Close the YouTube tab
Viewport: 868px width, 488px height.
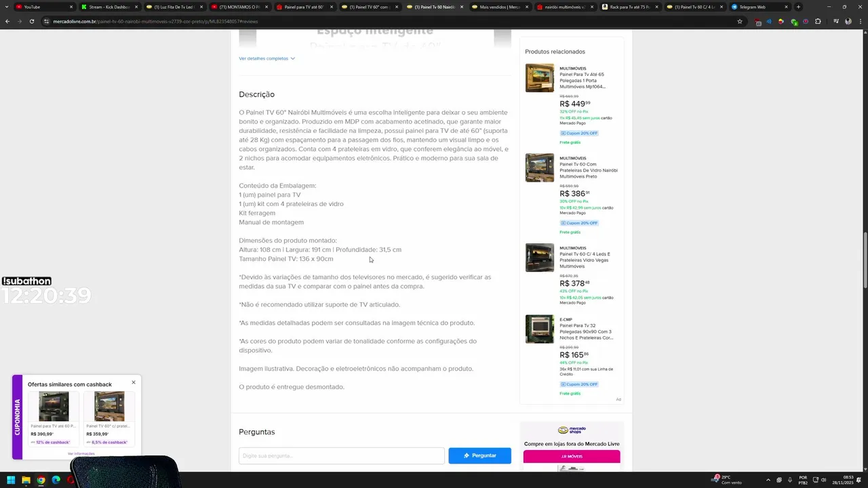pyautogui.click(x=71, y=7)
